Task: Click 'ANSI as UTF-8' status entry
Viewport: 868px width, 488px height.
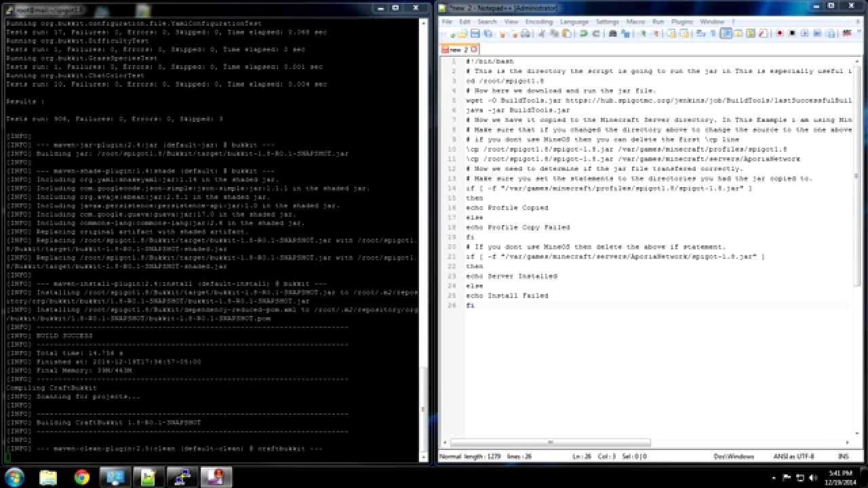Action: pyautogui.click(x=794, y=457)
